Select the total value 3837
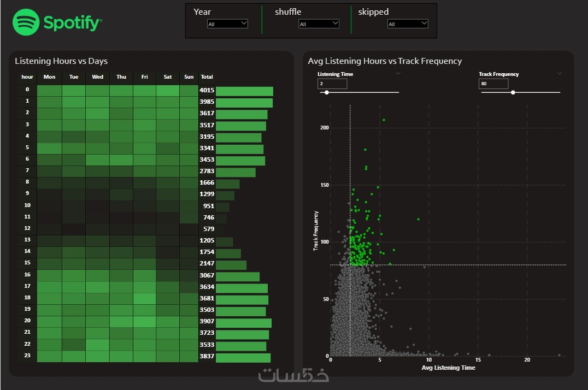This screenshot has width=588, height=390. click(x=207, y=356)
